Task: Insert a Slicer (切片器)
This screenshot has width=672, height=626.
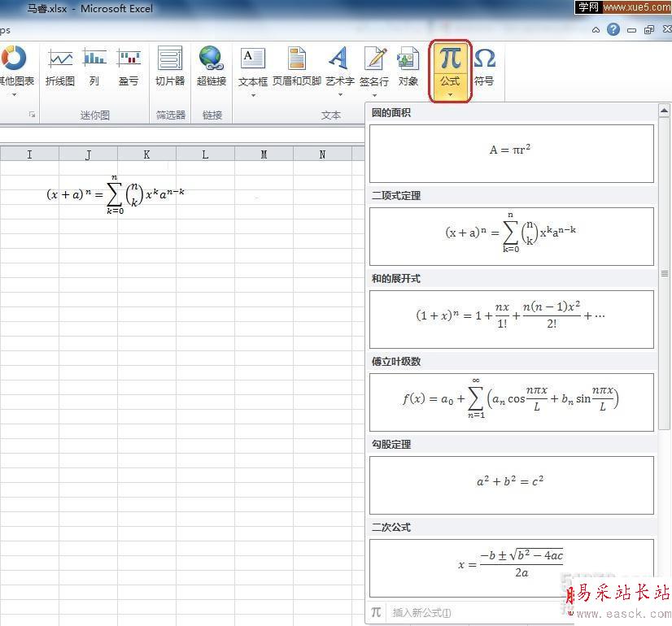Action: click(x=170, y=67)
